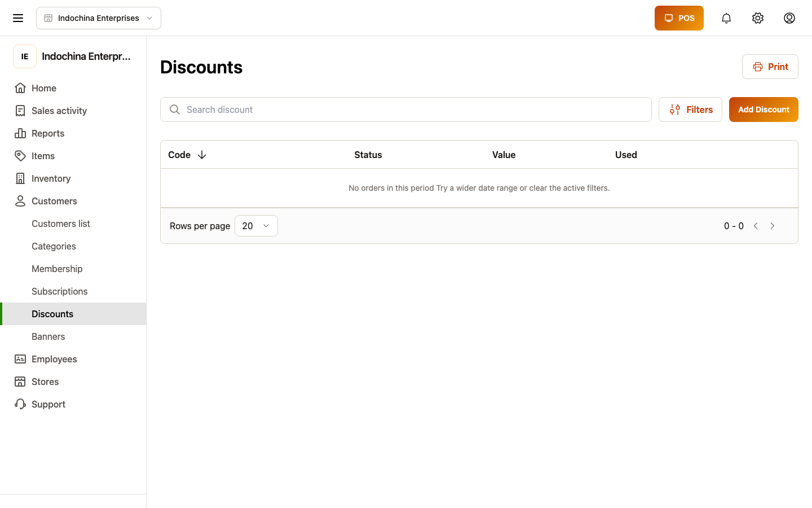Click the Employees ID card icon
Image resolution: width=812 pixels, height=508 pixels.
[x=20, y=359]
